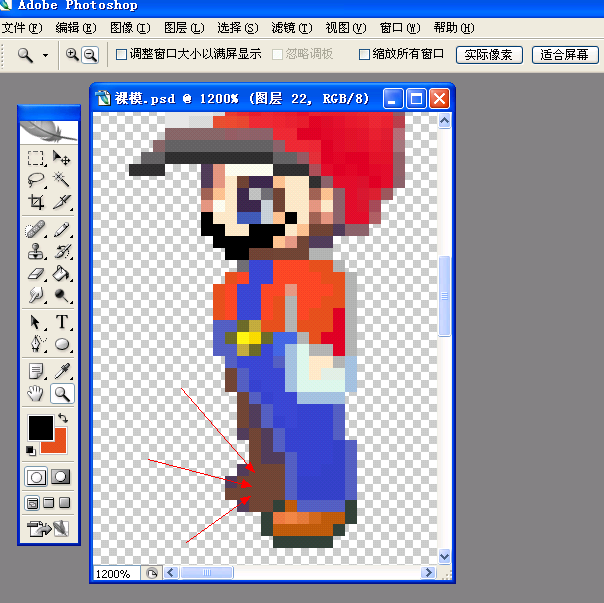Viewport: 604px width, 603px height.
Task: Reset to default colors icon
Action: 31,450
